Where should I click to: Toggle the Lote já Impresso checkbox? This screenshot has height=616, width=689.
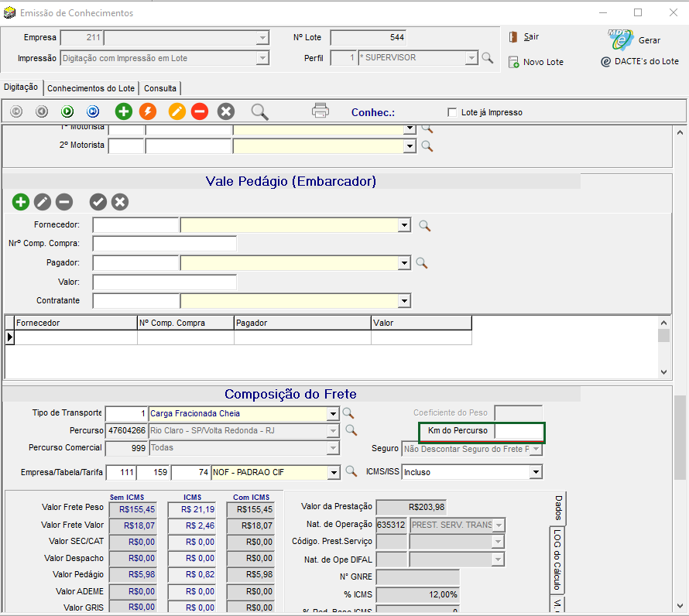click(452, 112)
